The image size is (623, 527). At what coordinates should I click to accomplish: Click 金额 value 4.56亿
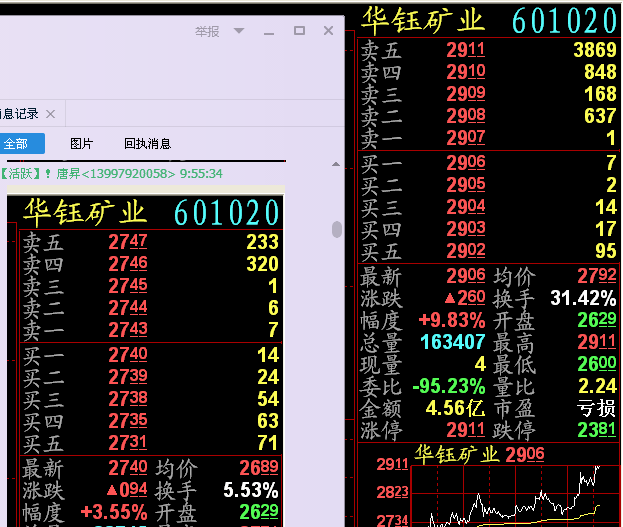click(455, 408)
